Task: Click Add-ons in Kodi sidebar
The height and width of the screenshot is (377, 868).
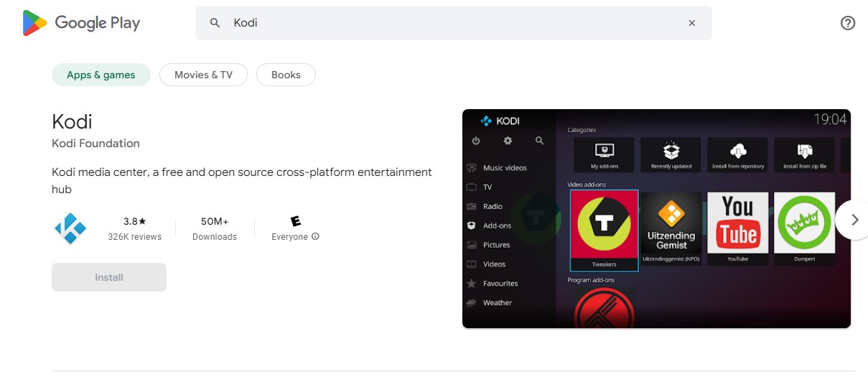Action: tap(489, 225)
